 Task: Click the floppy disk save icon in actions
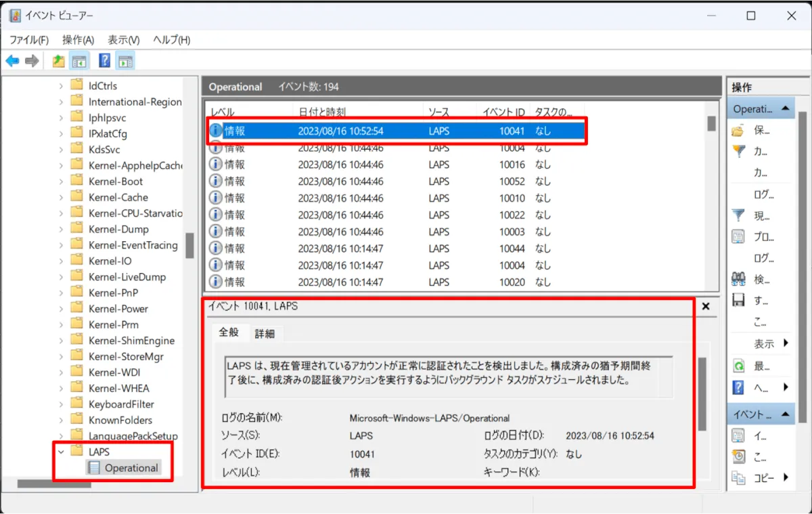coord(738,300)
